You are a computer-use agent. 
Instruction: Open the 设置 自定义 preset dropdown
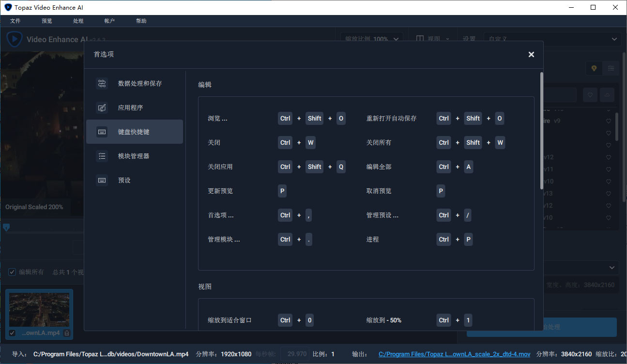tap(552, 39)
